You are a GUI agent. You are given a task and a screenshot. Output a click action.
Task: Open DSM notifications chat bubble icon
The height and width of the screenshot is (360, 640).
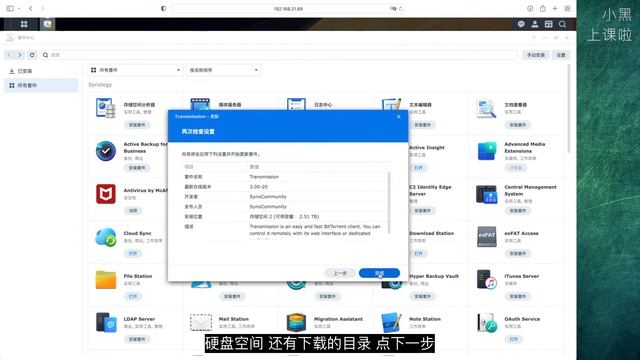click(x=521, y=24)
